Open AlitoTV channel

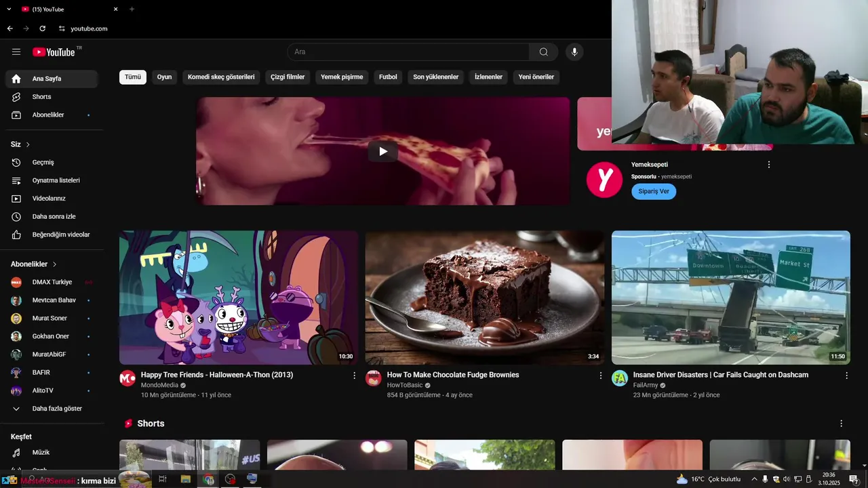tap(52, 390)
